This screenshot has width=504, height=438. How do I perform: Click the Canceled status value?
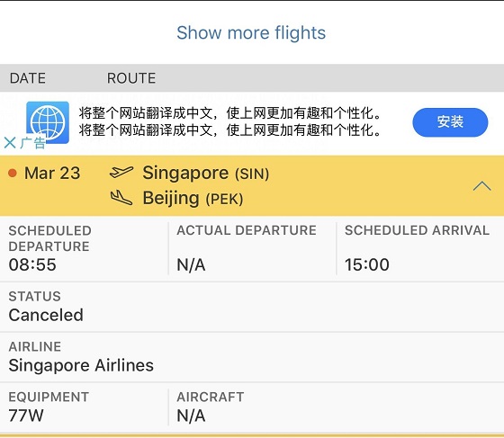(46, 315)
